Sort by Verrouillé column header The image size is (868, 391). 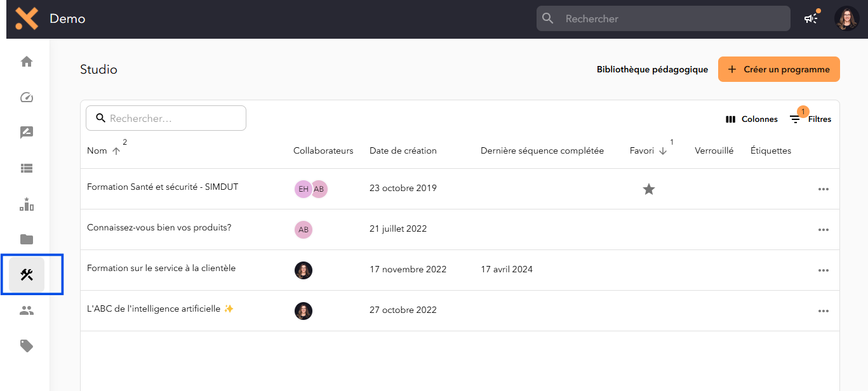pos(714,151)
